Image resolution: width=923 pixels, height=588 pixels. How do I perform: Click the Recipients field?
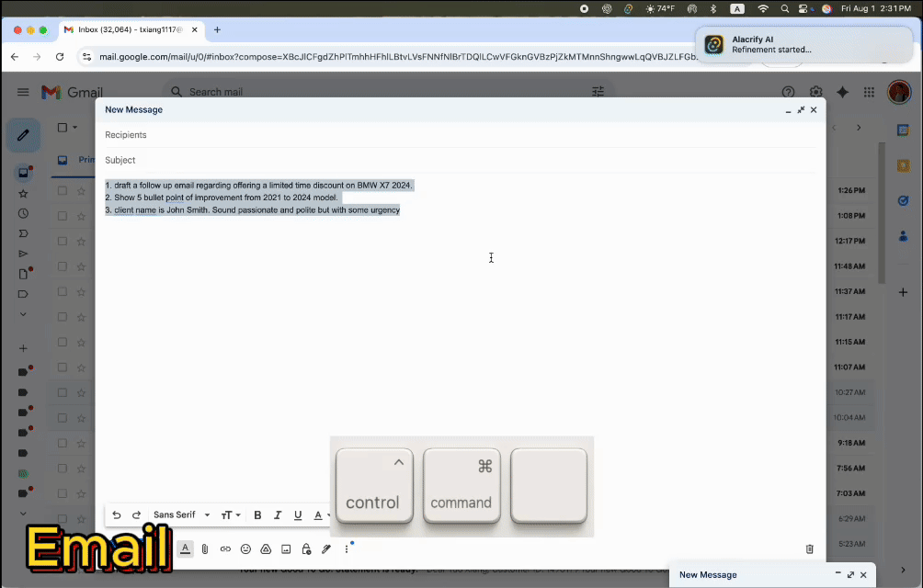click(x=461, y=135)
